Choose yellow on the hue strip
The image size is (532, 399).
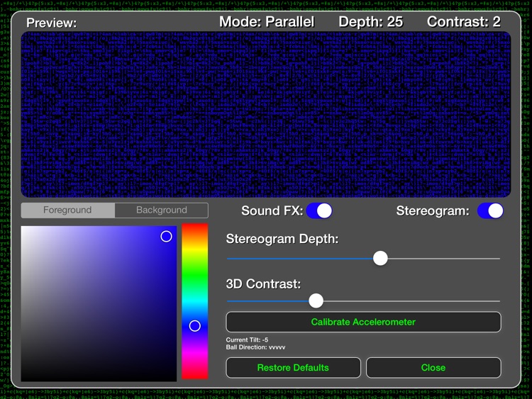[x=195, y=250]
